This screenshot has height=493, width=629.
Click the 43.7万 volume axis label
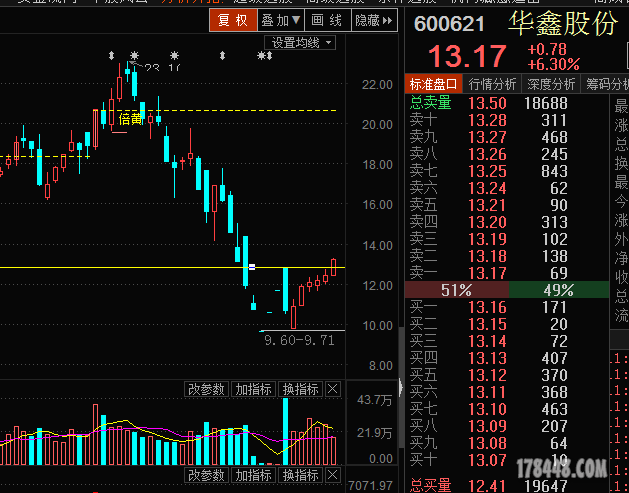pyautogui.click(x=374, y=400)
